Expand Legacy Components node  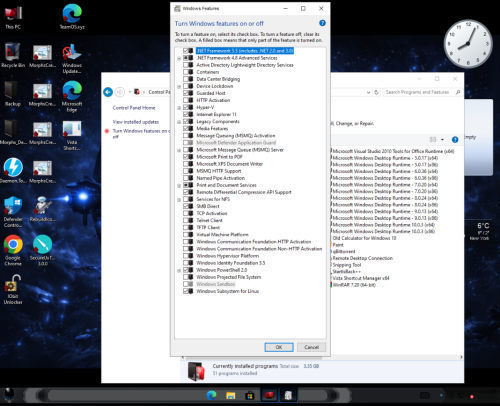click(x=179, y=122)
